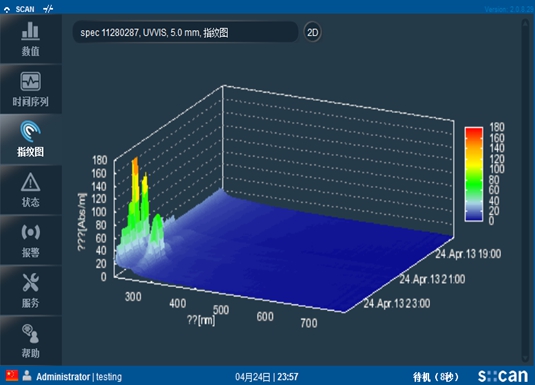Click the Version number text
535x385 pixels.
coord(509,9)
